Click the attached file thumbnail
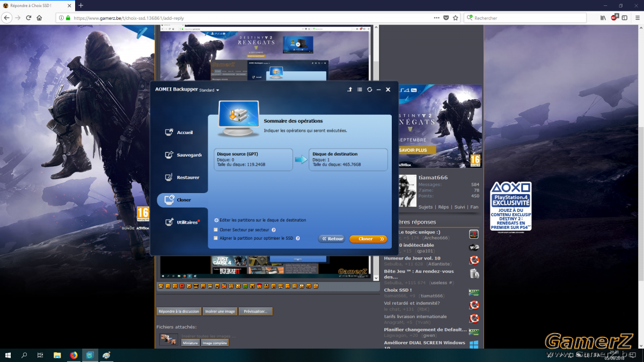Image resolution: width=644 pixels, height=362 pixels. point(169,339)
